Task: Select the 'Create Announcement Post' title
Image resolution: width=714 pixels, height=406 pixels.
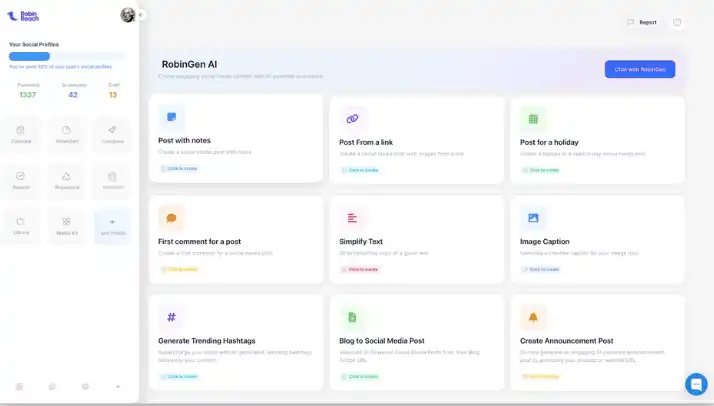Action: (566, 341)
